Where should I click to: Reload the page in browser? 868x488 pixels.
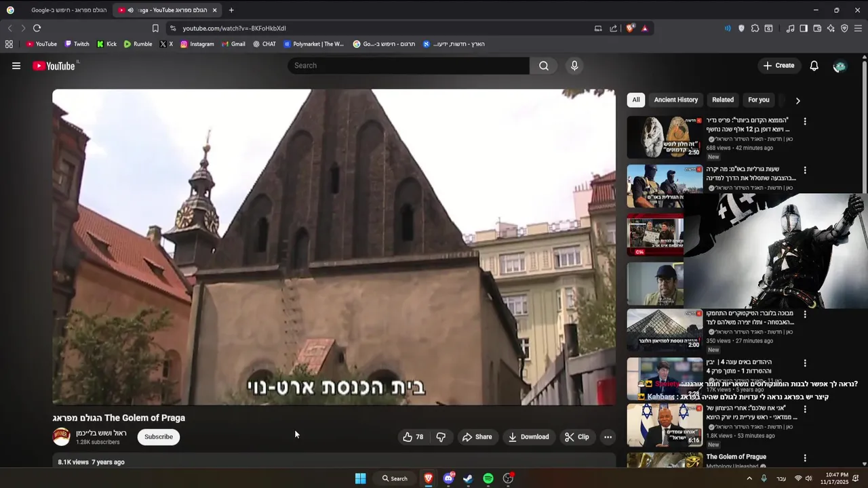pyautogui.click(x=37, y=28)
